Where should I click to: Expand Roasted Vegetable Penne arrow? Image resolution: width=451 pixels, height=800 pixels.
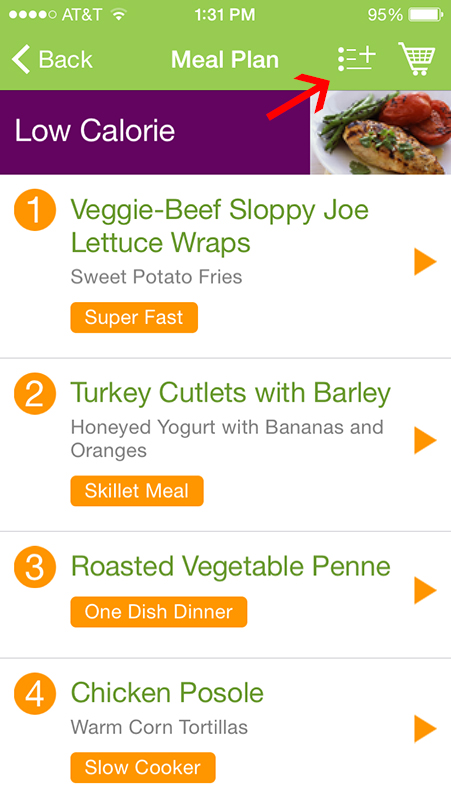(425, 590)
